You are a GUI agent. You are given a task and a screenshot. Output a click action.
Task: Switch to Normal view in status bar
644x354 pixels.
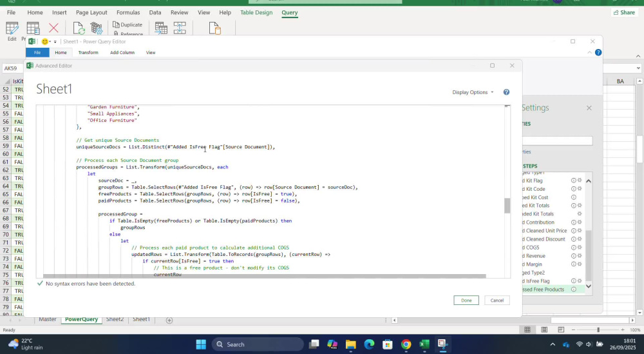527,329
